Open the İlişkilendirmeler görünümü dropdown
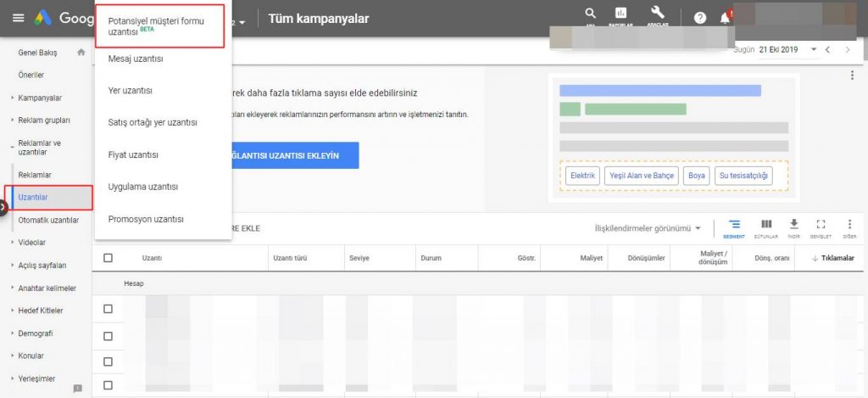Image resolution: width=868 pixels, height=398 pixels. [648, 228]
